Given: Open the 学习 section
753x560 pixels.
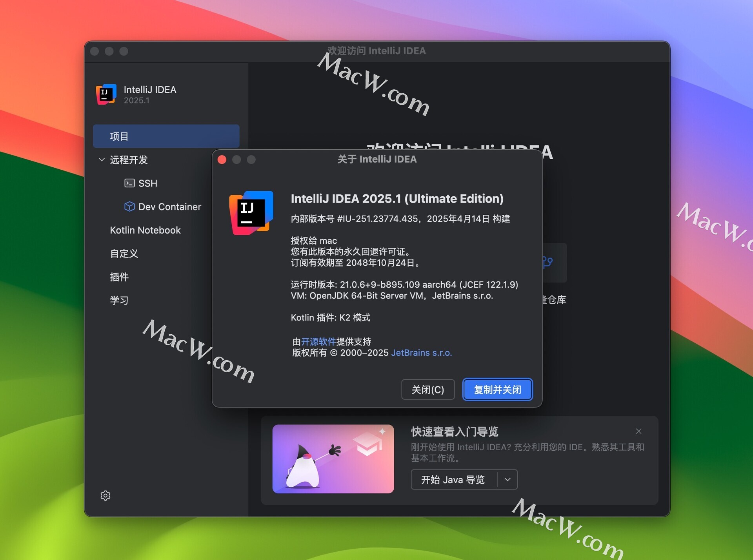Looking at the screenshot, I should pyautogui.click(x=119, y=301).
